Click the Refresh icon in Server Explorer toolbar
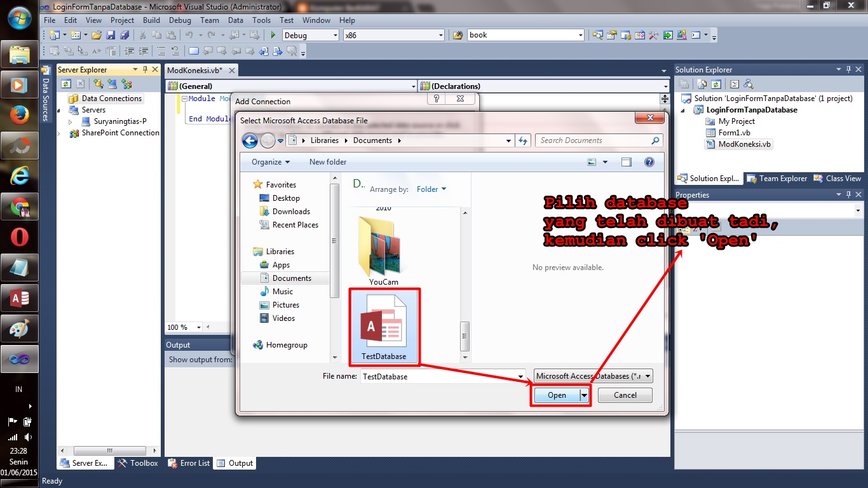 [66, 83]
